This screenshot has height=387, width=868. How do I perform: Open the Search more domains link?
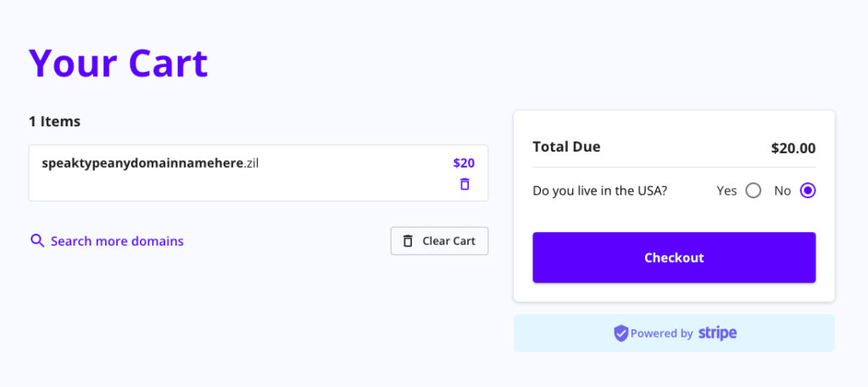117,240
